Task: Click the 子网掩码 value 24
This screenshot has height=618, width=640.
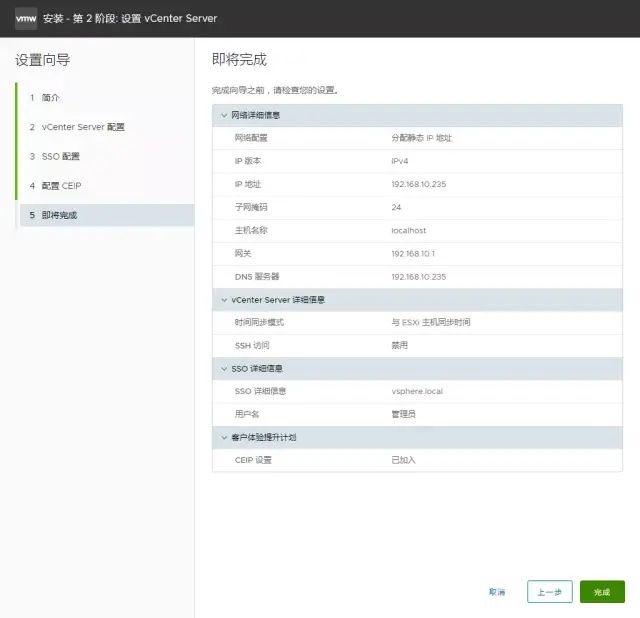Action: (396, 207)
